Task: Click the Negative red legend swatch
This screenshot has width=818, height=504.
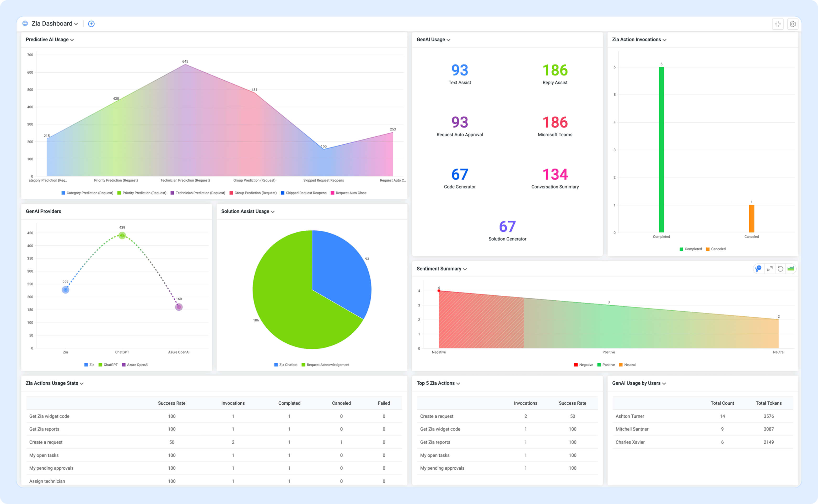Action: pyautogui.click(x=576, y=365)
